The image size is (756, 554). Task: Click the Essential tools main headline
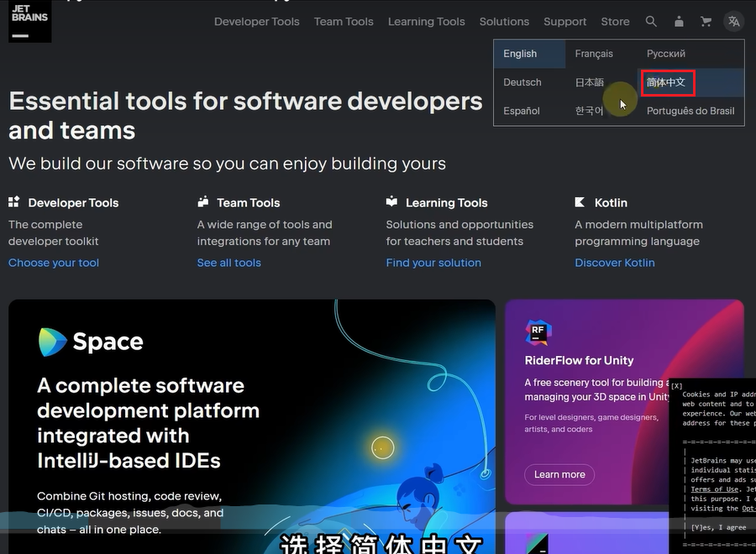tap(245, 116)
